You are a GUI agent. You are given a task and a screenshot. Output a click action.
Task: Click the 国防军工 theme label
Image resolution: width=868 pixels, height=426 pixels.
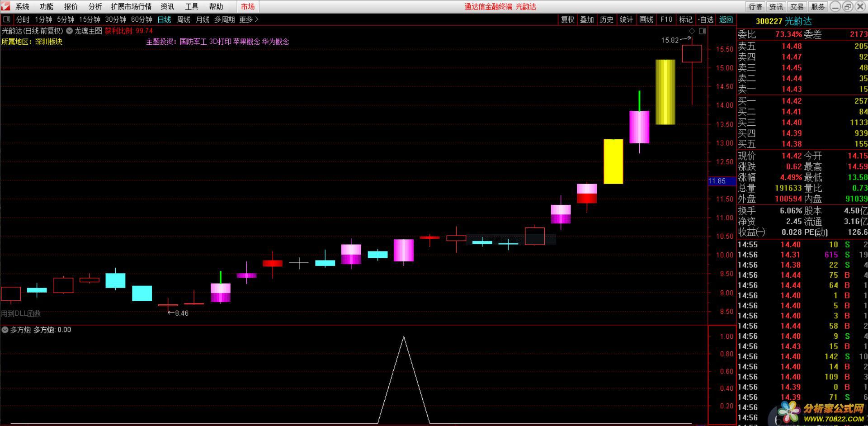coord(193,42)
